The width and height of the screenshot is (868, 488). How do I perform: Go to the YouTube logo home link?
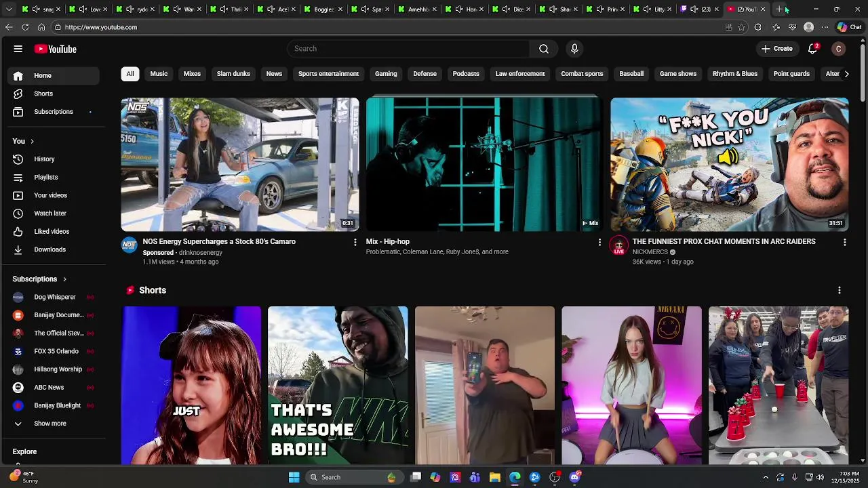coord(56,49)
